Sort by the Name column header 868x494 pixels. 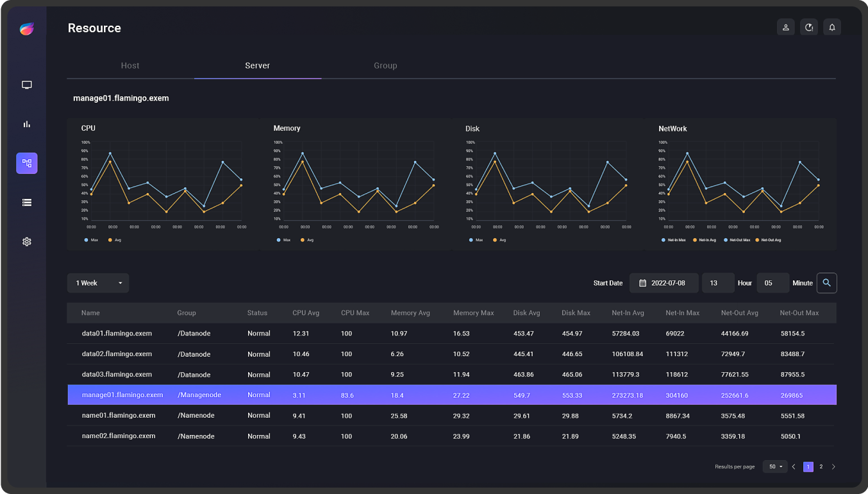[90, 313]
